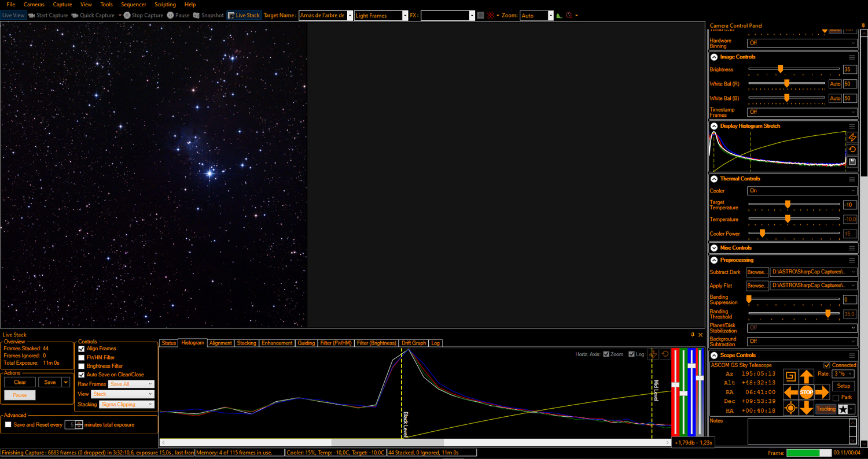Click Stop Capture in the toolbar

pos(144,16)
